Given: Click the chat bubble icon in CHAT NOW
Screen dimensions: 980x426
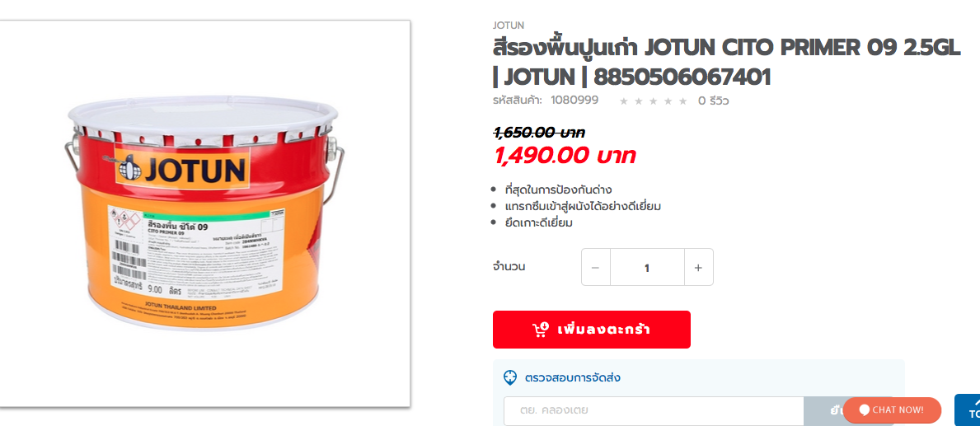Looking at the screenshot, I should tap(865, 410).
